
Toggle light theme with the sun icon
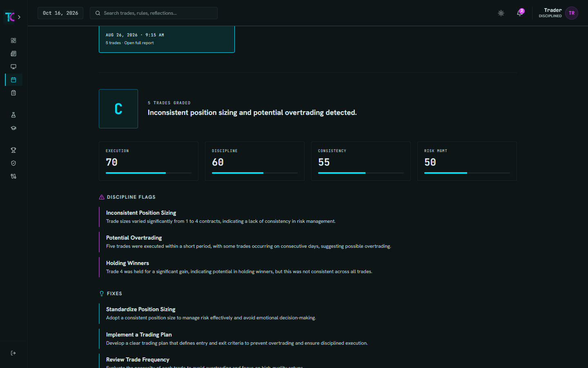(501, 13)
